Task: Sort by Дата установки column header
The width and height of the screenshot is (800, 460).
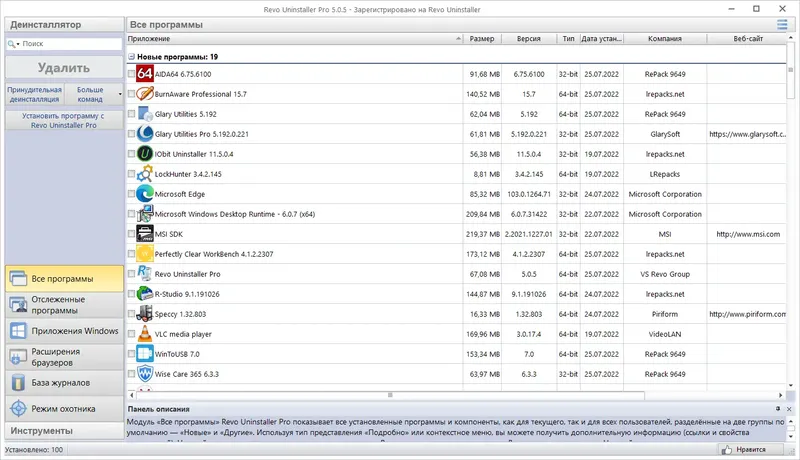Action: (x=602, y=39)
